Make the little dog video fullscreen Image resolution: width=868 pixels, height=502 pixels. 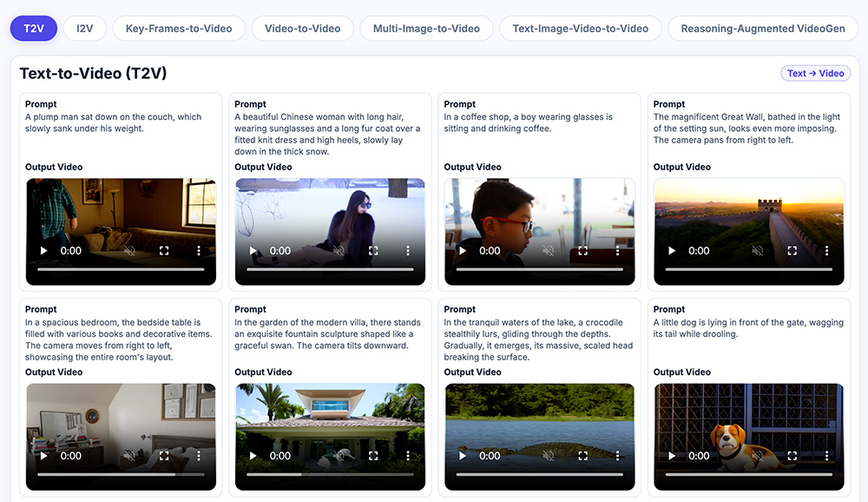pos(792,456)
